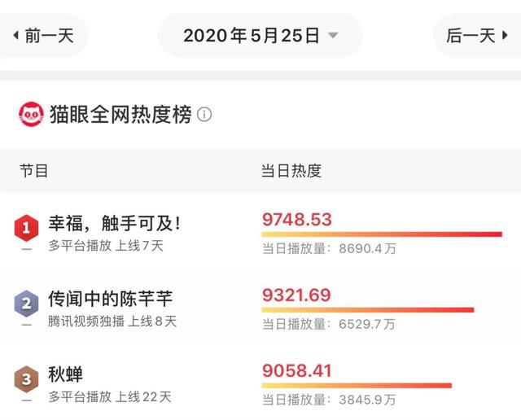Click the bronze rank 3 badge
Viewport: 521px width, 420px height.
[26, 379]
